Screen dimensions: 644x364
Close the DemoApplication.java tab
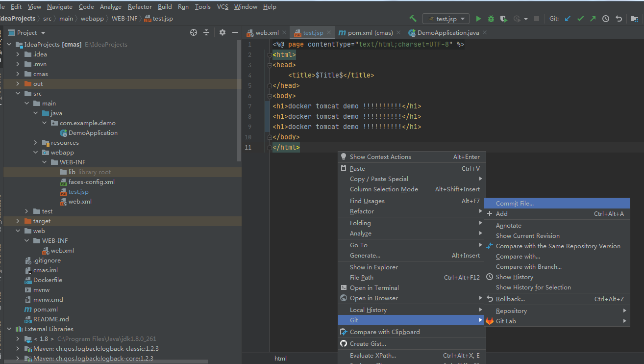point(485,32)
